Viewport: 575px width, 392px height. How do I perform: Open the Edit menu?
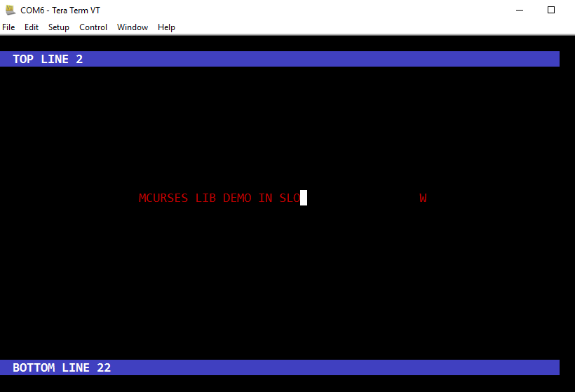(32, 27)
